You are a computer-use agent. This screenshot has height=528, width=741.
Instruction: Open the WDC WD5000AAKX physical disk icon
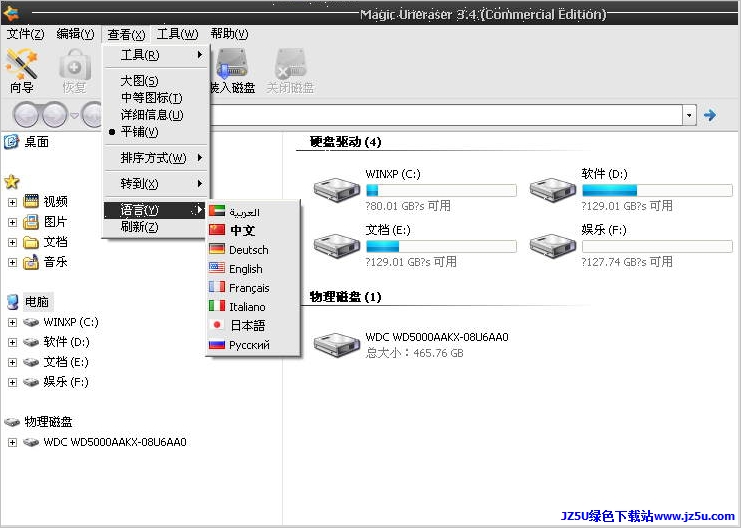(336, 345)
